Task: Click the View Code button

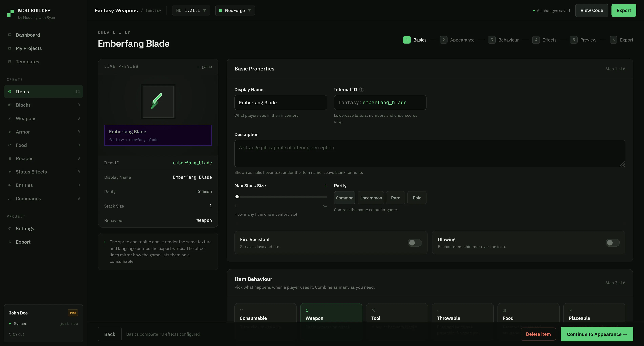Action: pyautogui.click(x=591, y=10)
